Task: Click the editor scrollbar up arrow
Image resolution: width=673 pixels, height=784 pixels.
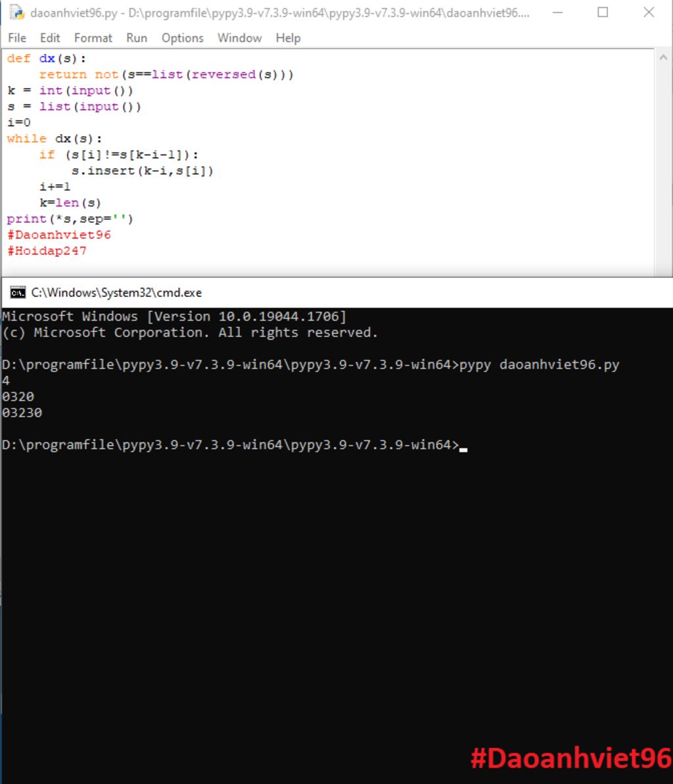Action: coord(664,57)
